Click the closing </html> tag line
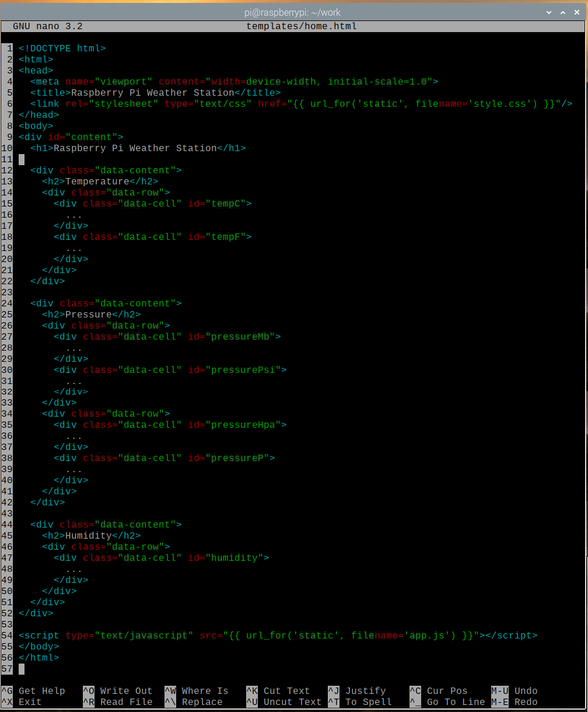The width and height of the screenshot is (588, 712). pos(39,658)
